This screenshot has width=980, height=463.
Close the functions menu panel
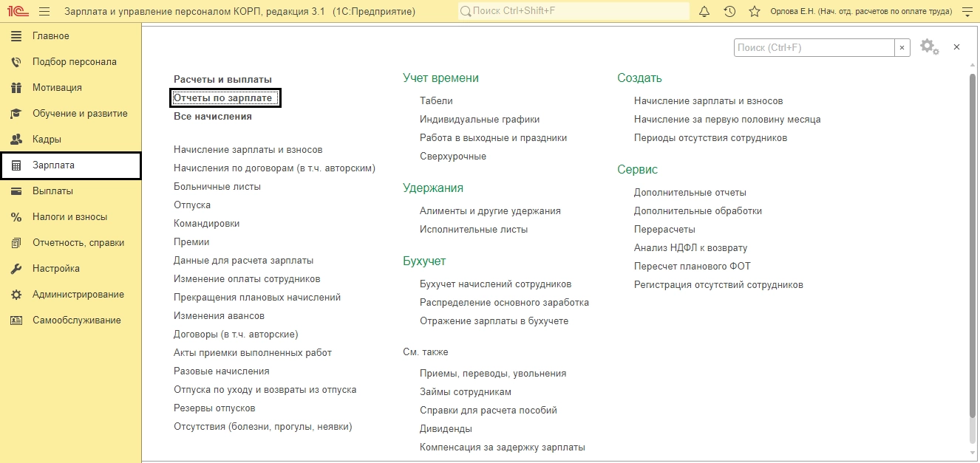(956, 47)
